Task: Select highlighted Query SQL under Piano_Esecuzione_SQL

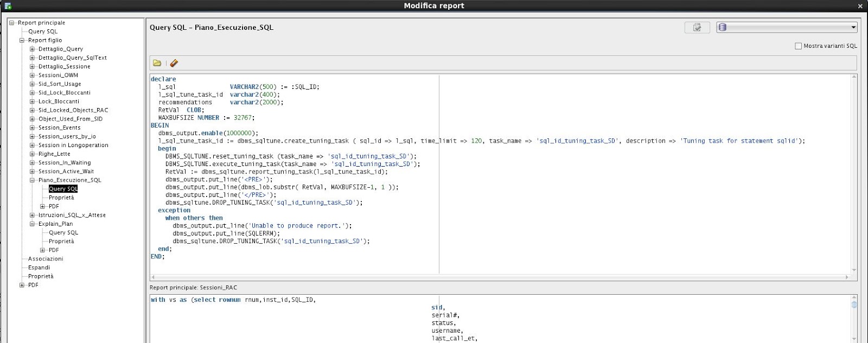Action: pos(63,189)
